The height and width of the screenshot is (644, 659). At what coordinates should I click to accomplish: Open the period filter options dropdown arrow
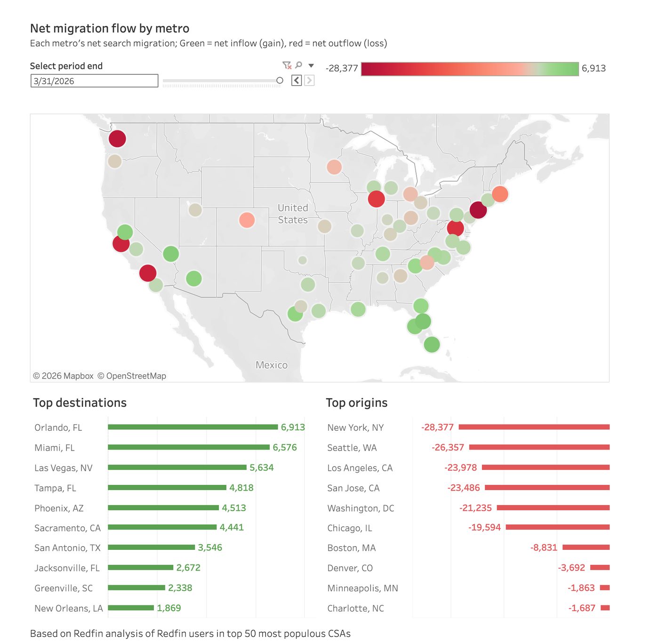point(311,65)
